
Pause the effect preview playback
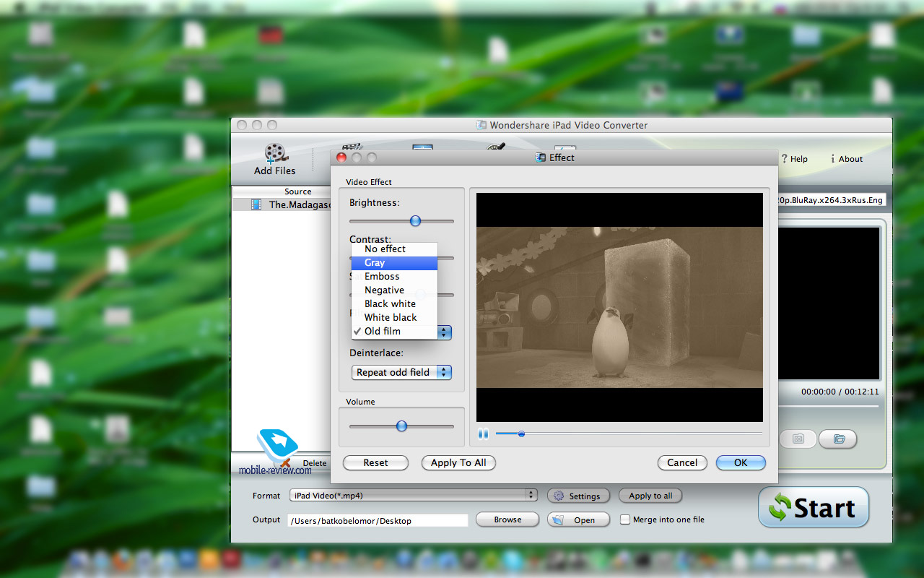[x=483, y=433]
